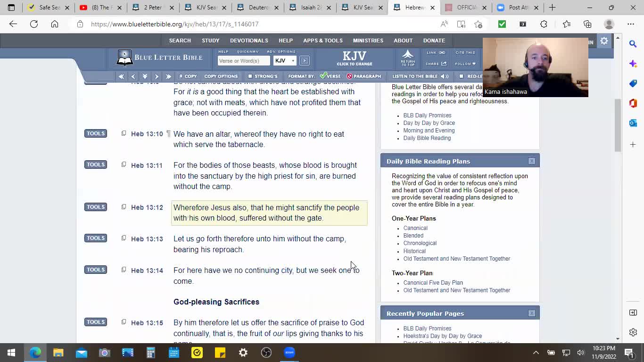Screen dimensions: 644x362
Task: Open the site settings gear icon
Action: click(604, 41)
